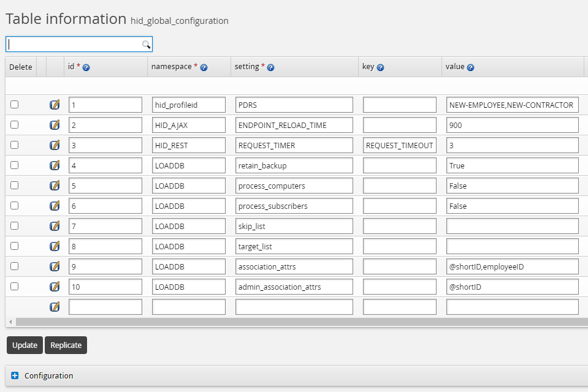Click the Update button
This screenshot has height=392, width=588.
(x=25, y=345)
